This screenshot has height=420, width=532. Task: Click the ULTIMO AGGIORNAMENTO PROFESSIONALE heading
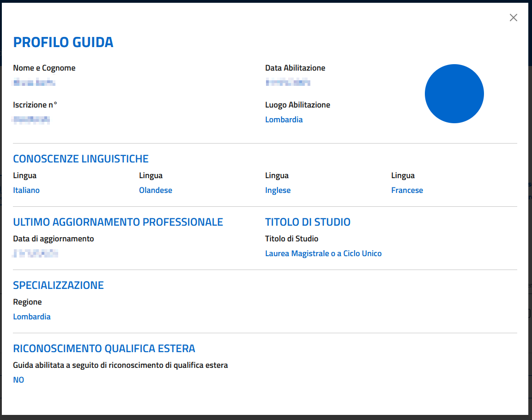(x=118, y=222)
